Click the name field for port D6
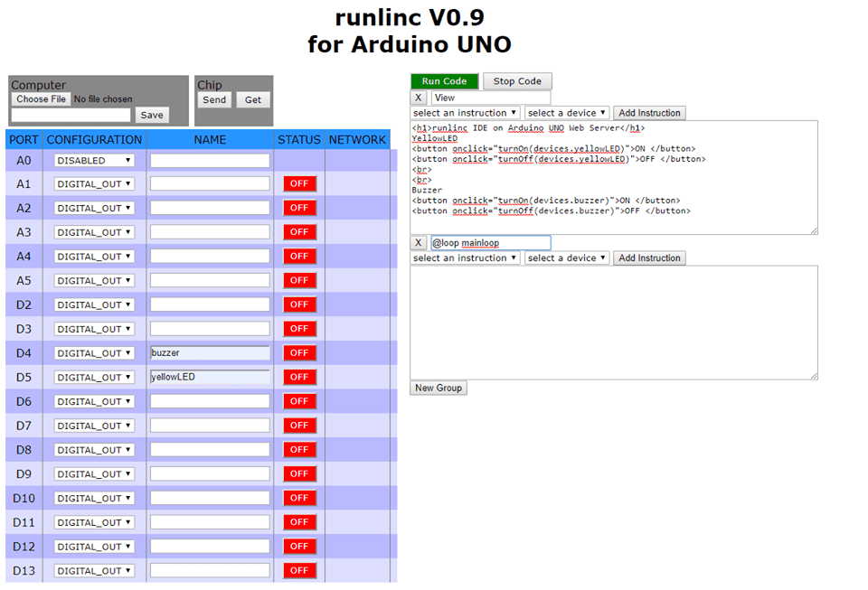Viewport: 868px width, 590px height. [x=210, y=401]
